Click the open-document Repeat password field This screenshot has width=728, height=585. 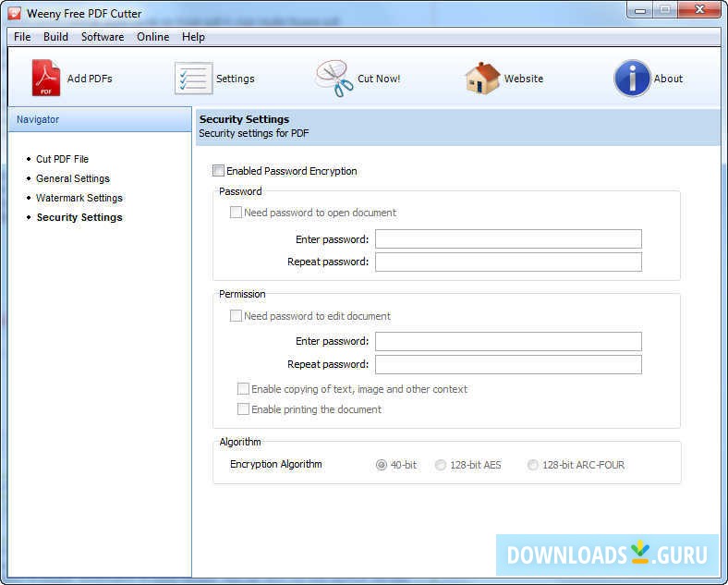point(508,262)
